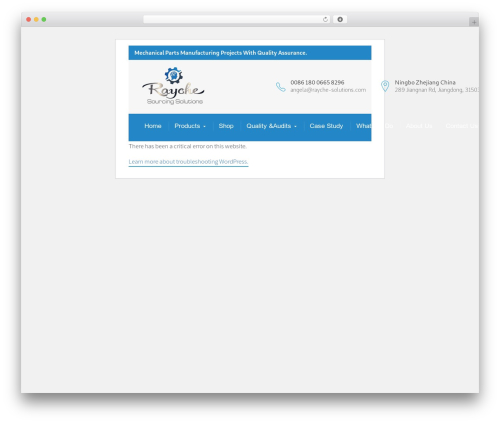
Task: Click the round icon beside the address bar
Action: pos(340,19)
